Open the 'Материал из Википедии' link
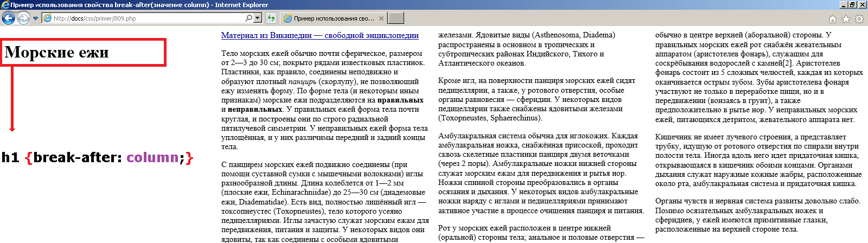The width and height of the screenshot is (868, 243). click(x=320, y=35)
